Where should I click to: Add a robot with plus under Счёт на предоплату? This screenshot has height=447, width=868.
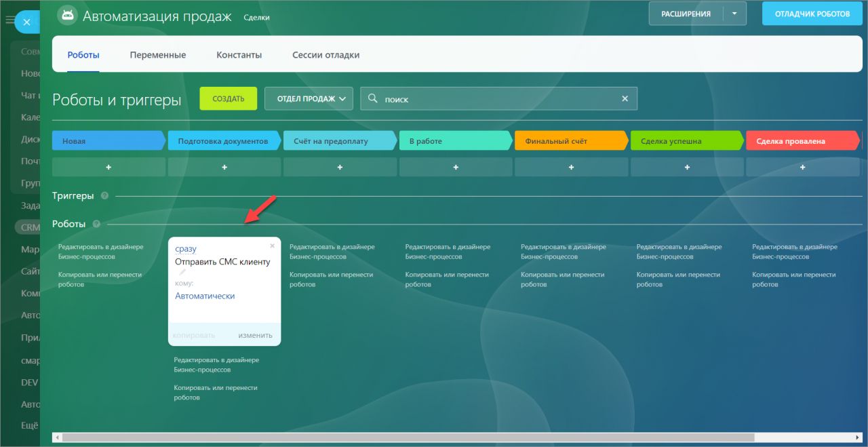pyautogui.click(x=340, y=167)
